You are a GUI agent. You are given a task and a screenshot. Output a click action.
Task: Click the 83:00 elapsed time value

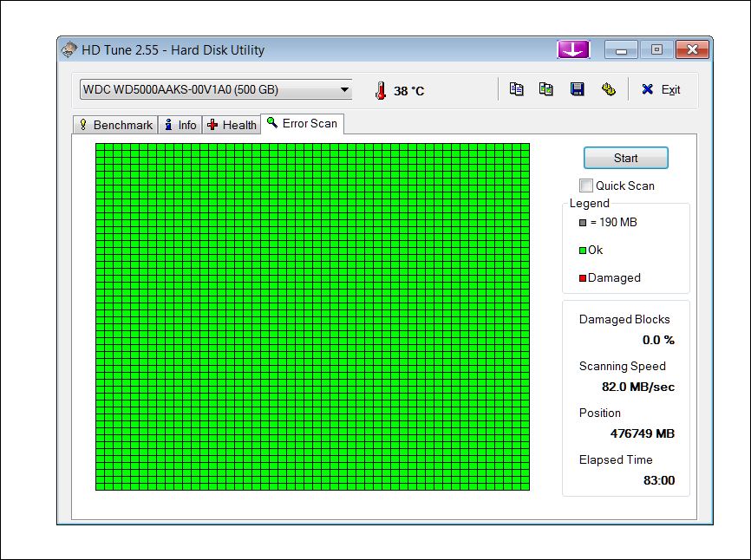point(659,480)
